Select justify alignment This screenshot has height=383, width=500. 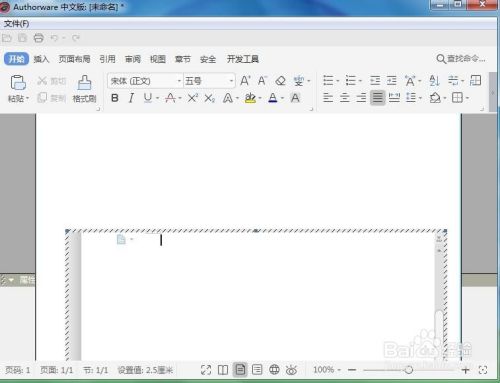tap(378, 98)
